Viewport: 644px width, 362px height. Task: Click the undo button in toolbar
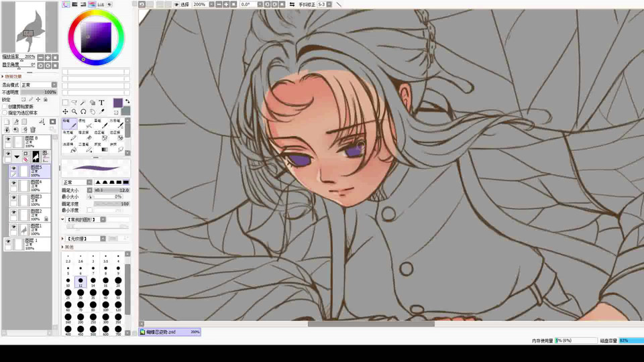[142, 5]
